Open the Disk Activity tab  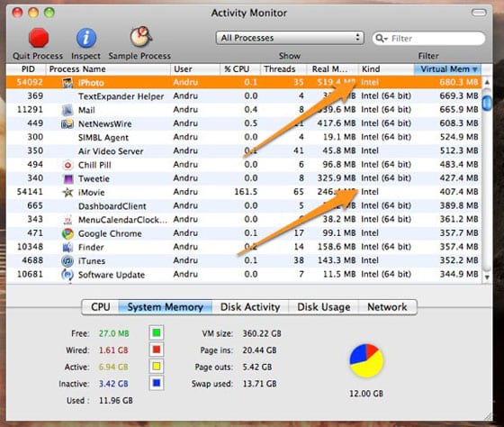coord(250,307)
